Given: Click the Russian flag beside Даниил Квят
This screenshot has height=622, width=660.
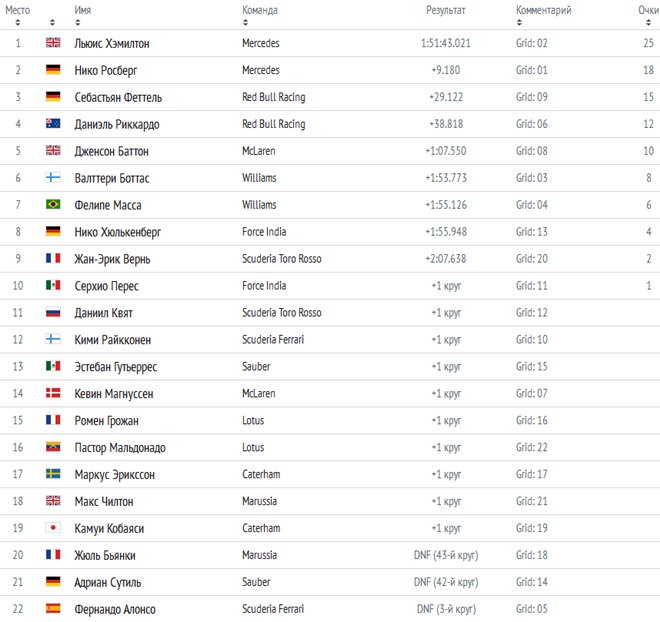Looking at the screenshot, I should click(53, 312).
